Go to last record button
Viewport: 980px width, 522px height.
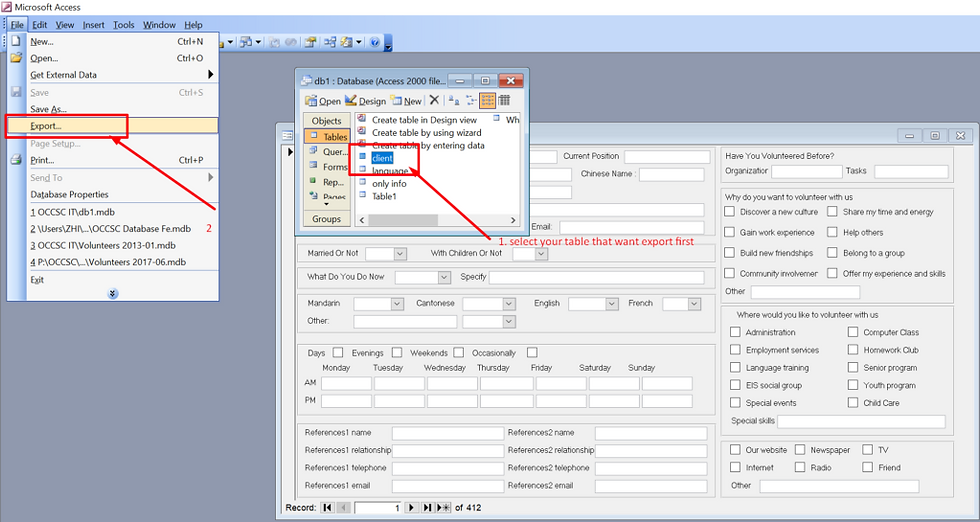(x=428, y=508)
